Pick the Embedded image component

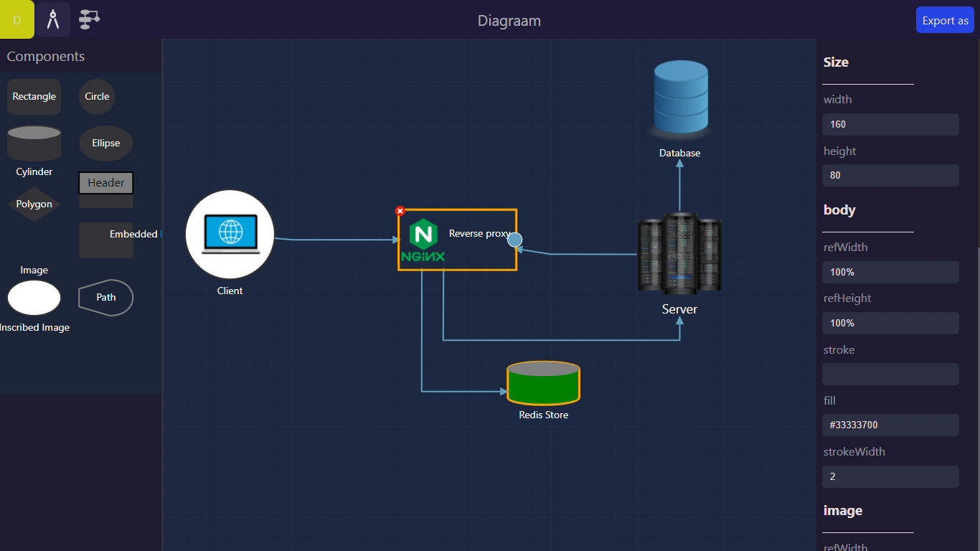105,240
